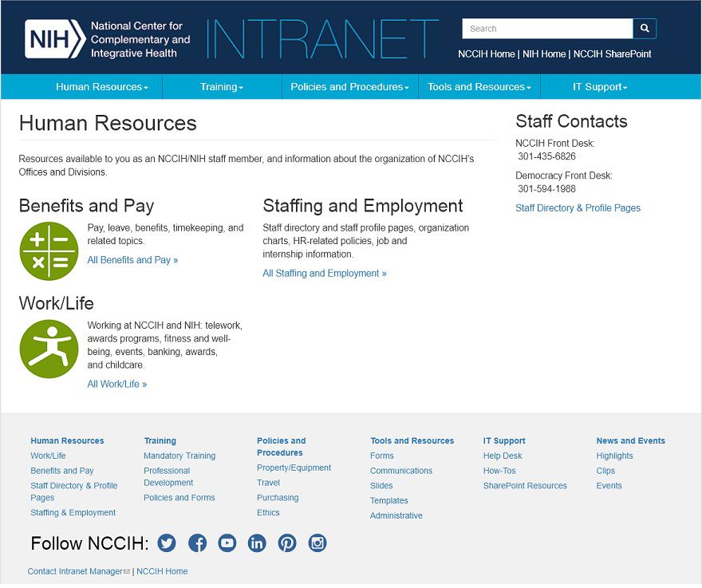Image resolution: width=702 pixels, height=588 pixels.
Task: Open Purchasing footer link
Action: tap(278, 498)
